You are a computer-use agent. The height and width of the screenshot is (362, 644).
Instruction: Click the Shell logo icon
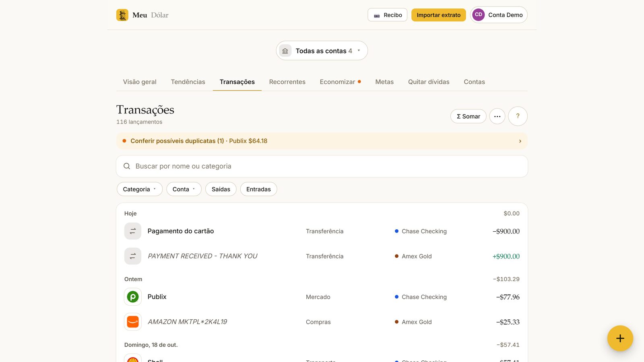tap(133, 358)
